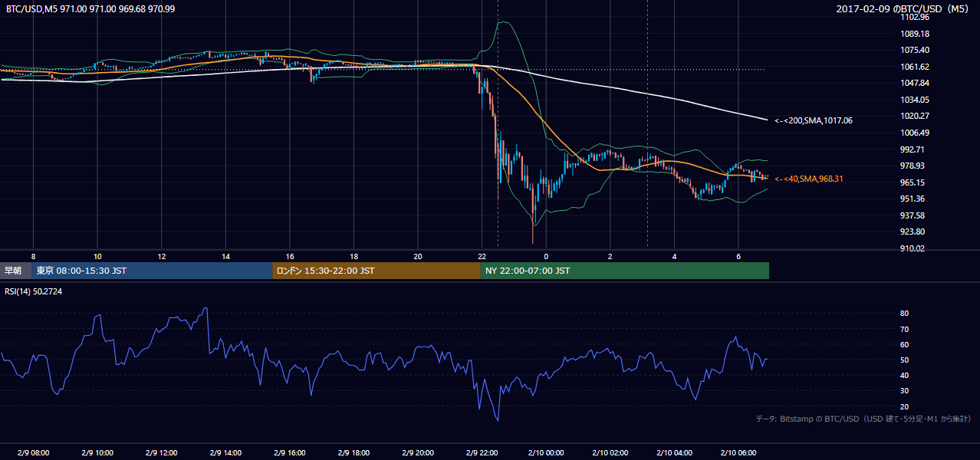Click RSI scale value 50
Viewport: 980px width, 460px height.
[904, 360]
